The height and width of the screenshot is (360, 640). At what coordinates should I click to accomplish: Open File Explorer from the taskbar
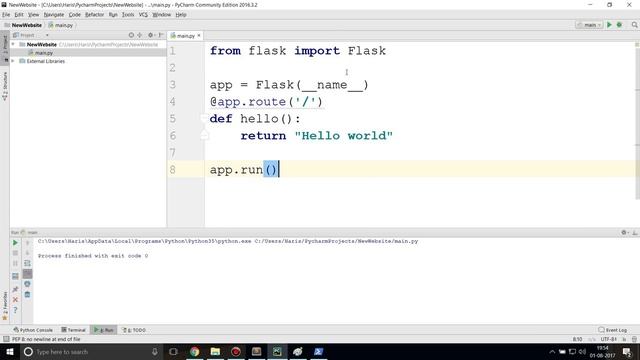tap(215, 351)
